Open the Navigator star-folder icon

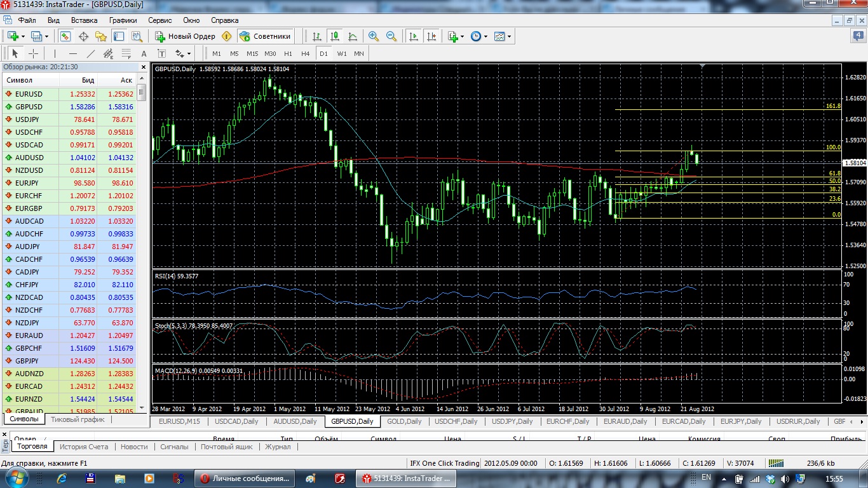coord(100,36)
